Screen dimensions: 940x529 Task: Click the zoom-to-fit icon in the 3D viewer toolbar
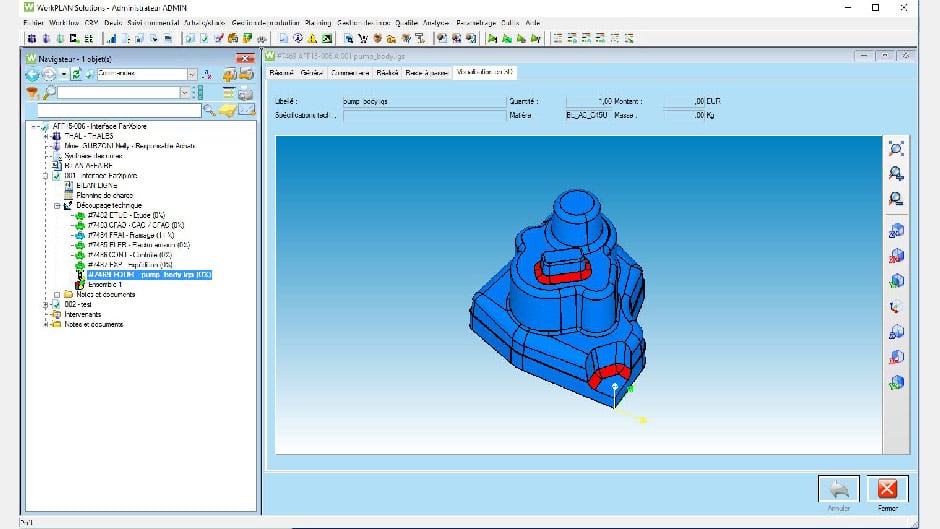click(x=896, y=148)
